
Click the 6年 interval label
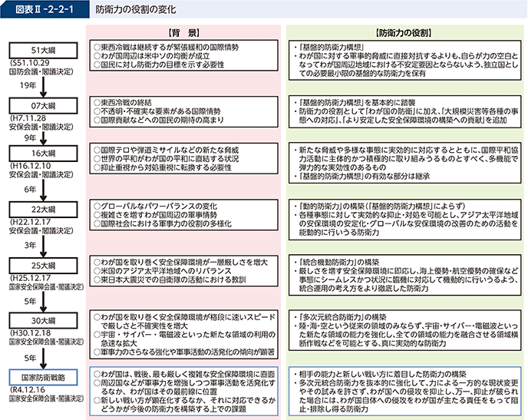[x=30, y=190]
